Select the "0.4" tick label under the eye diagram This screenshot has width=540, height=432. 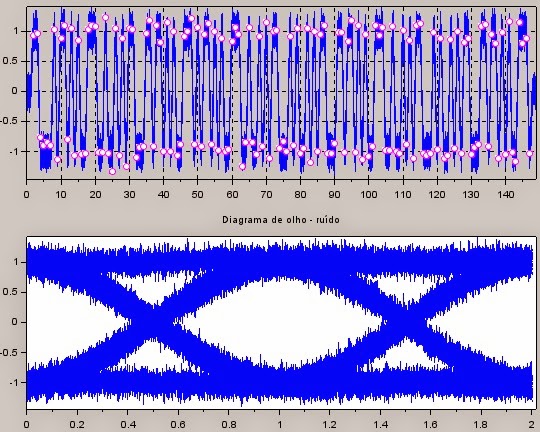(127, 424)
